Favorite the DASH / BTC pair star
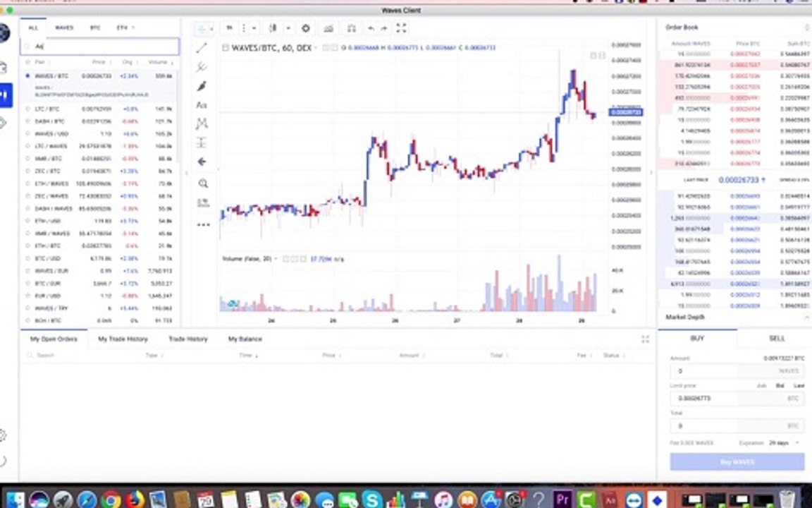The image size is (812, 508). pos(28,121)
